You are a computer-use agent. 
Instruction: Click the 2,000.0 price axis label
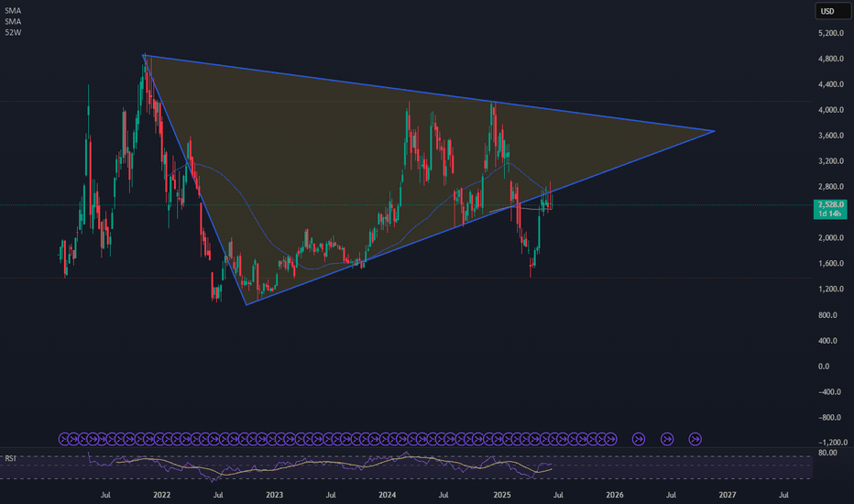[830, 238]
